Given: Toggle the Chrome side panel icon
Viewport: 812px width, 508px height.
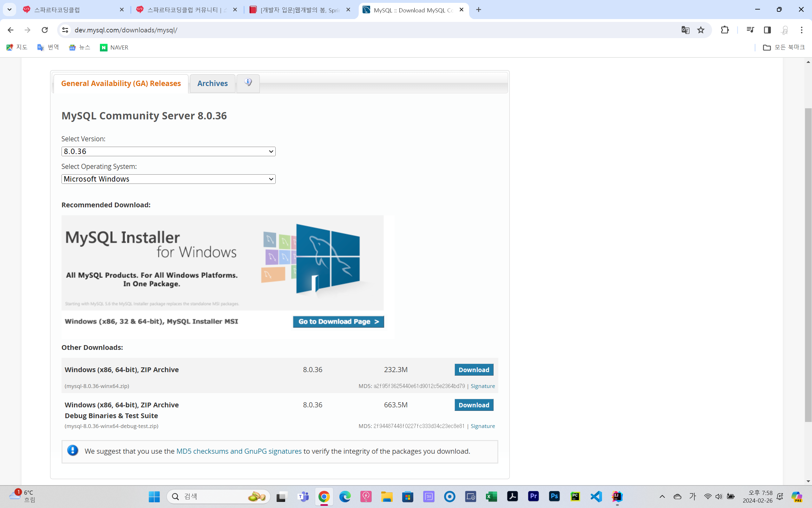Looking at the screenshot, I should pyautogui.click(x=767, y=30).
